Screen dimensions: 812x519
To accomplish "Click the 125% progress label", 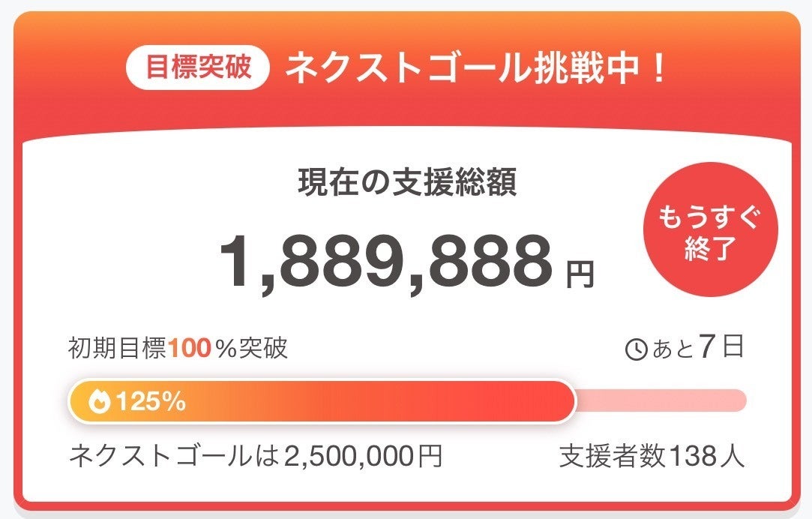I will 150,402.
